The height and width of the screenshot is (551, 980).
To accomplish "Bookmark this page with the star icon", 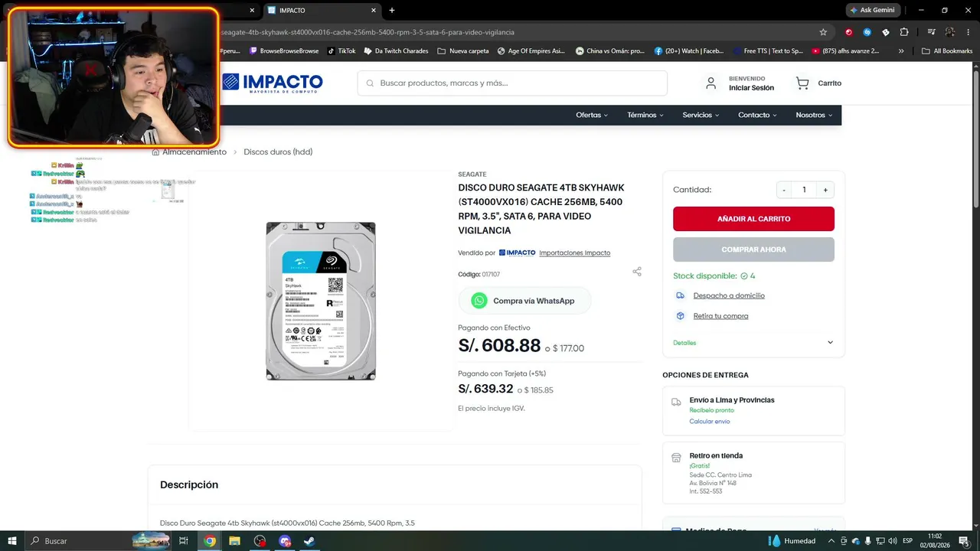I will [823, 32].
